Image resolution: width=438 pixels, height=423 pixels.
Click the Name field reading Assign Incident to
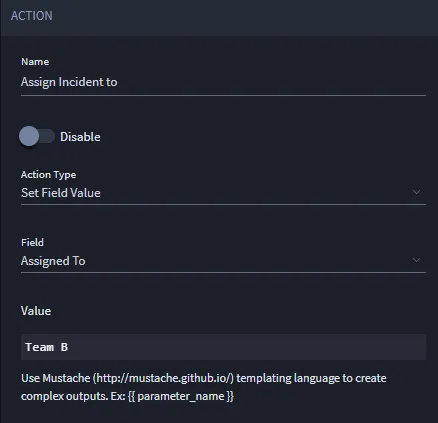[223, 82]
